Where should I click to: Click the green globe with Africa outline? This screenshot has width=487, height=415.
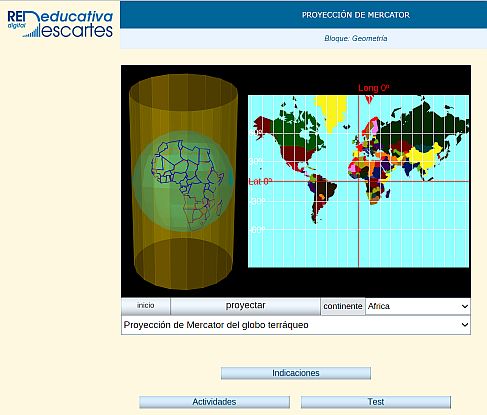(183, 182)
